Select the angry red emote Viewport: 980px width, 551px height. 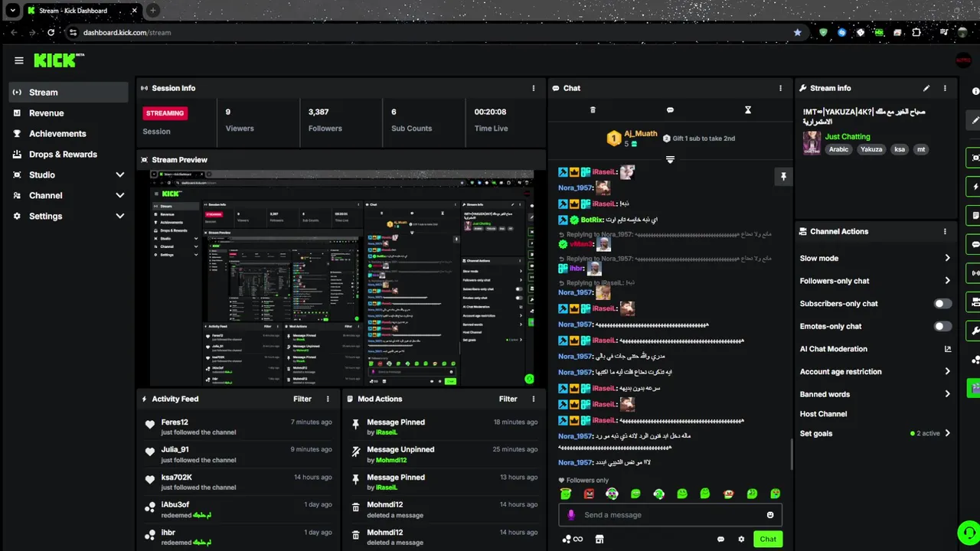pos(589,494)
